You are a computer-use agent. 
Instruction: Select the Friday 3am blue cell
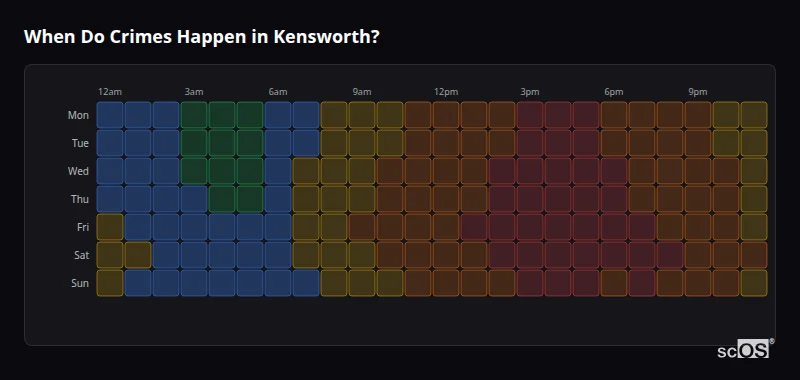click(194, 227)
